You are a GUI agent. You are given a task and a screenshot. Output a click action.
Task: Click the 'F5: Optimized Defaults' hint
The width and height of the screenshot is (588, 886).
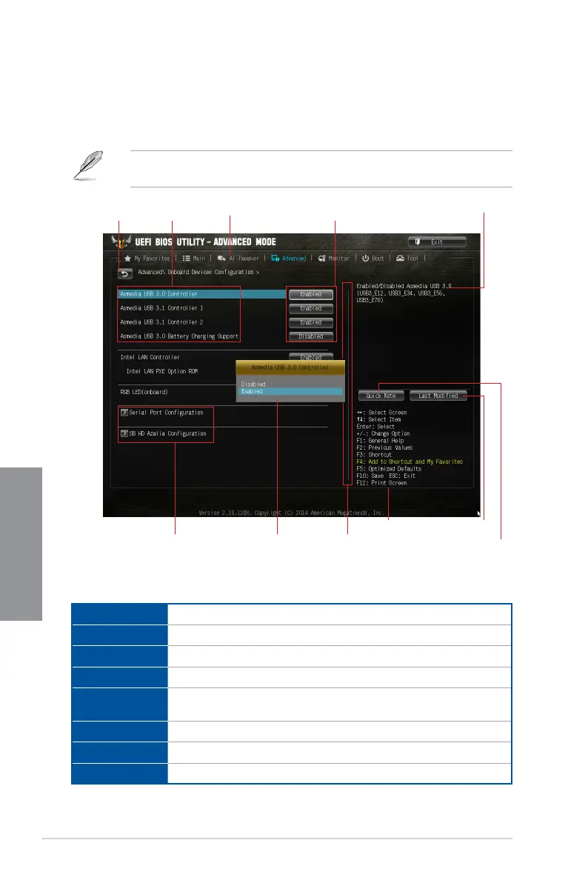[x=390, y=469]
